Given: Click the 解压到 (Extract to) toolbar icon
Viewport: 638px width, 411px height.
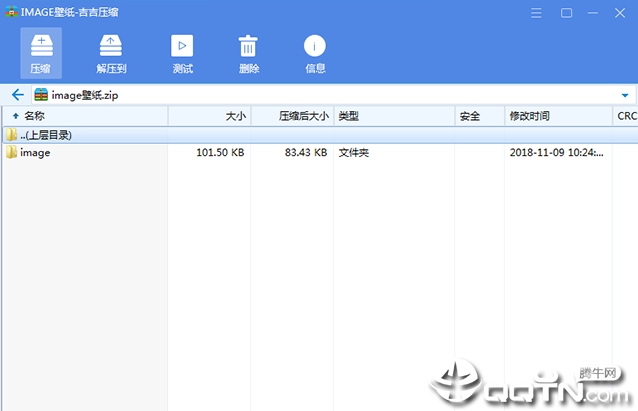Looking at the screenshot, I should (111, 53).
